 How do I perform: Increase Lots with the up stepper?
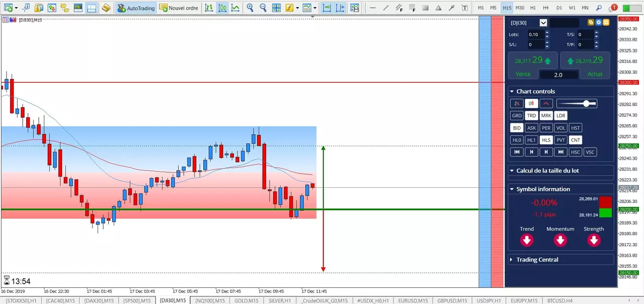pos(547,32)
